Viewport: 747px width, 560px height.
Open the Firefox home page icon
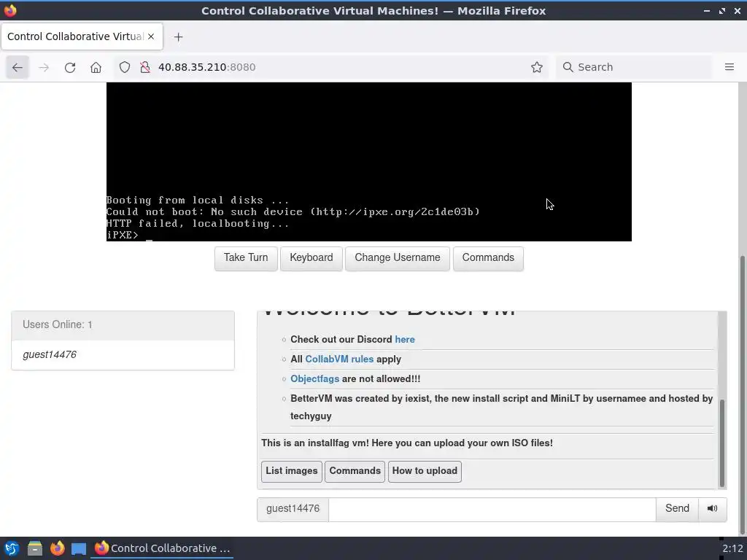point(96,67)
